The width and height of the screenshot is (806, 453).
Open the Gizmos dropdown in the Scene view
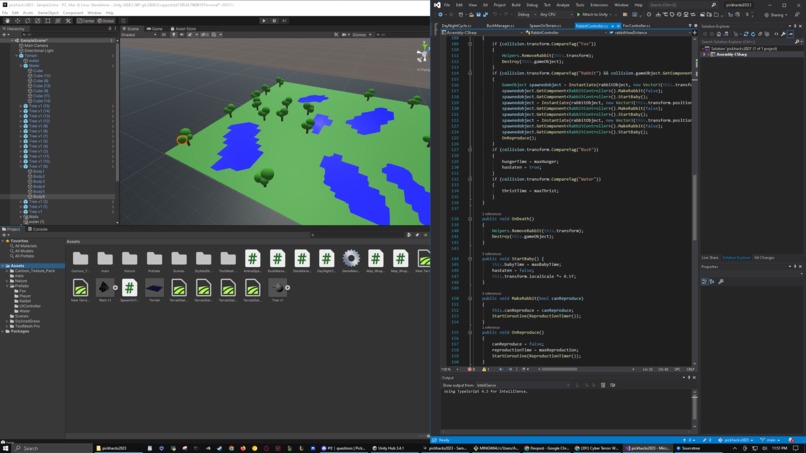click(x=361, y=34)
